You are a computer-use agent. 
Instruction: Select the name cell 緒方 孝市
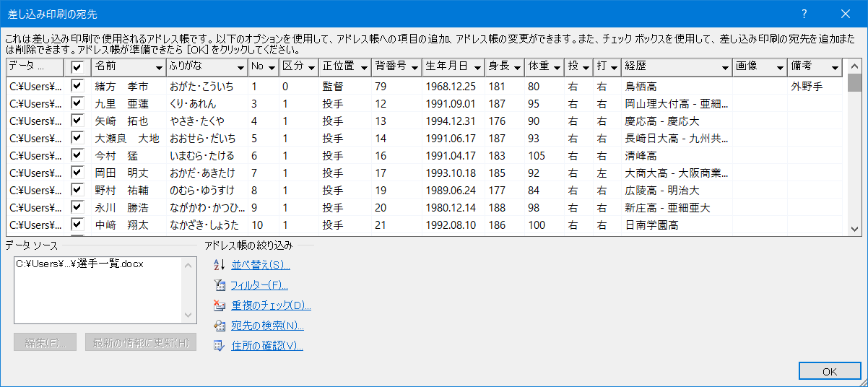(121, 86)
